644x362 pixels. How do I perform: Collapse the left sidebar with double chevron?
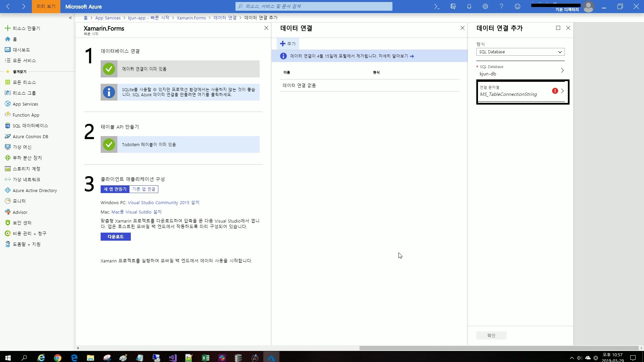click(x=70, y=18)
